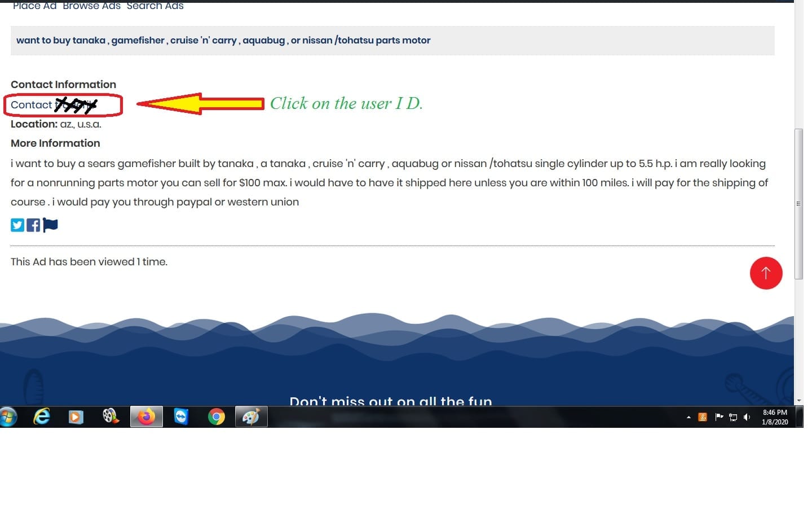Open the network status tray icon
This screenshot has height=517, width=812.
[x=733, y=418]
